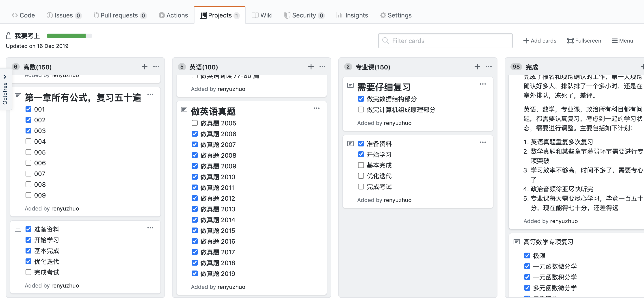The width and height of the screenshot is (644, 305).
Task: Check 做完计算机组成原理部分 in 需要仔细复习
Action: coord(361,110)
